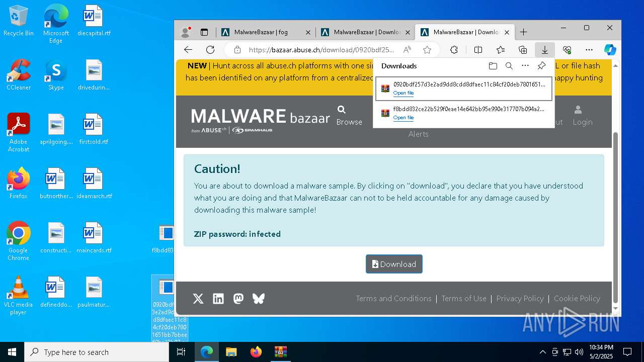Open clock showing 10:34 PM
The width and height of the screenshot is (644, 362).
601,351
